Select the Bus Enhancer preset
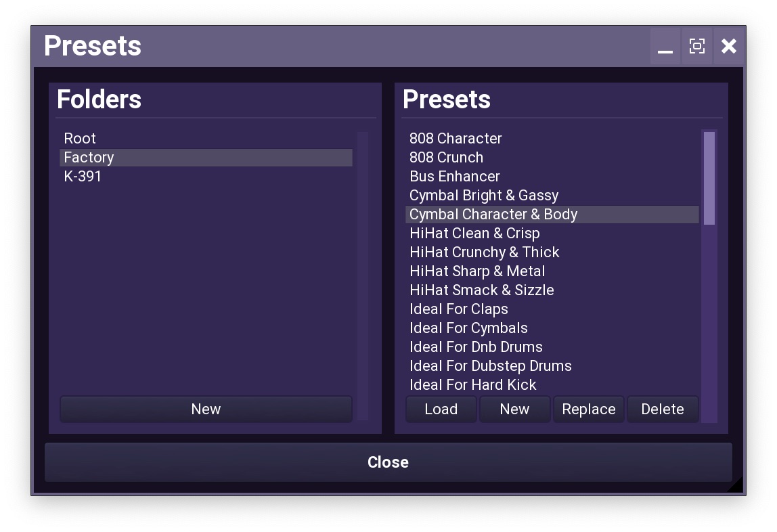The image size is (777, 532). pos(455,177)
